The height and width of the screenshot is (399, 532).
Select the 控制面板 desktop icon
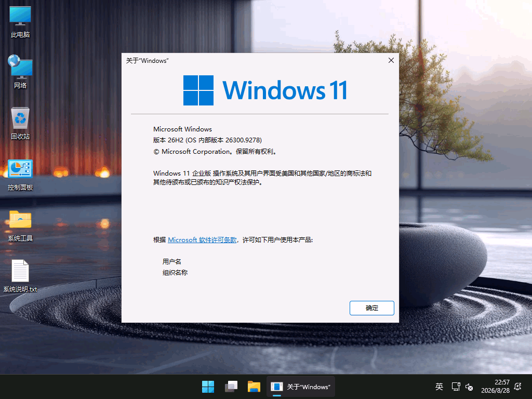(20, 175)
